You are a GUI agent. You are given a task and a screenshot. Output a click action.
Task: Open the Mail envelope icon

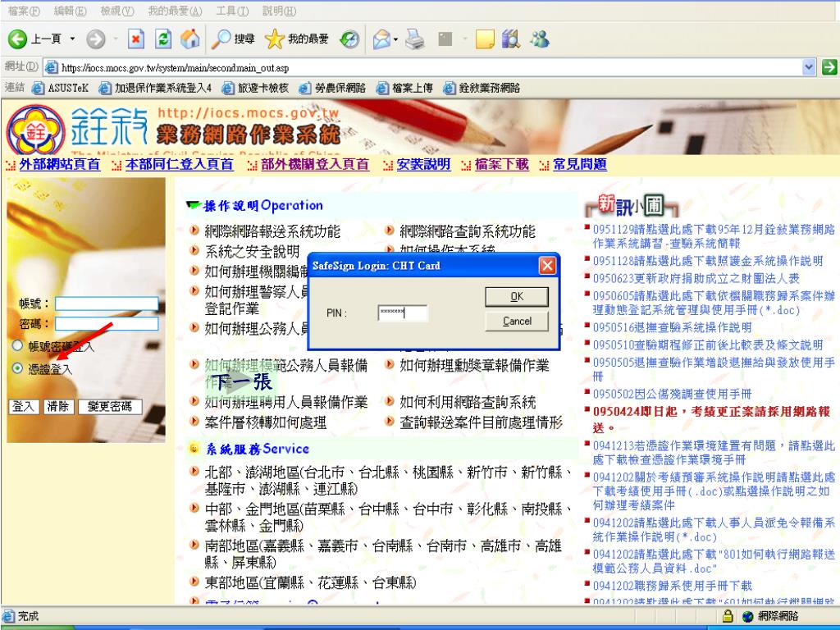(x=381, y=39)
